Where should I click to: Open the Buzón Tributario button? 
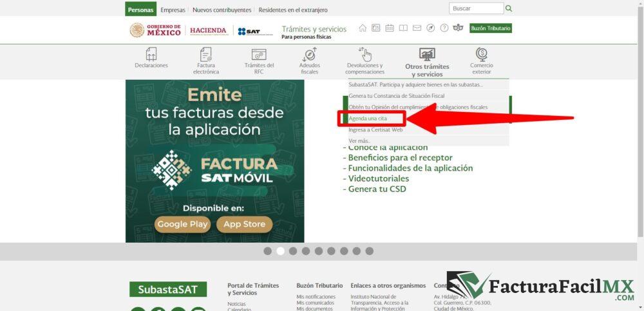[491, 28]
